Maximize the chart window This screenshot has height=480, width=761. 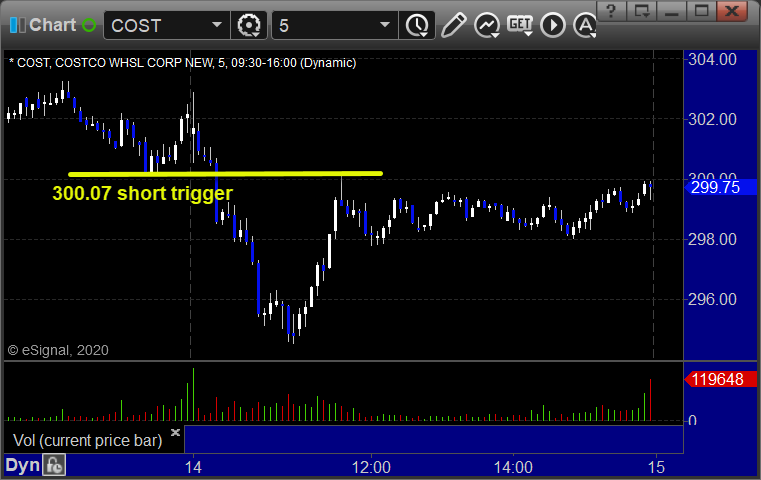[x=702, y=11]
